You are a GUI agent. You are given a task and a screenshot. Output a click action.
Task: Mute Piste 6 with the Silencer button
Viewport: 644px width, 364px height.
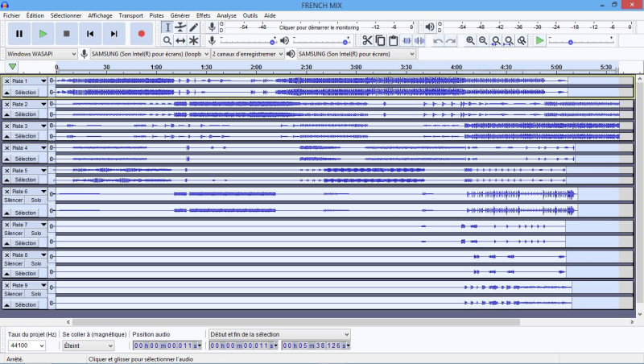pyautogui.click(x=14, y=200)
